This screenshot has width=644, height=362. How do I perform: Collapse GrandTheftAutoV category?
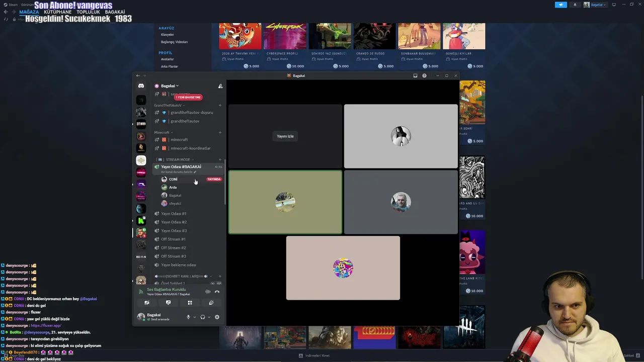coord(169,106)
